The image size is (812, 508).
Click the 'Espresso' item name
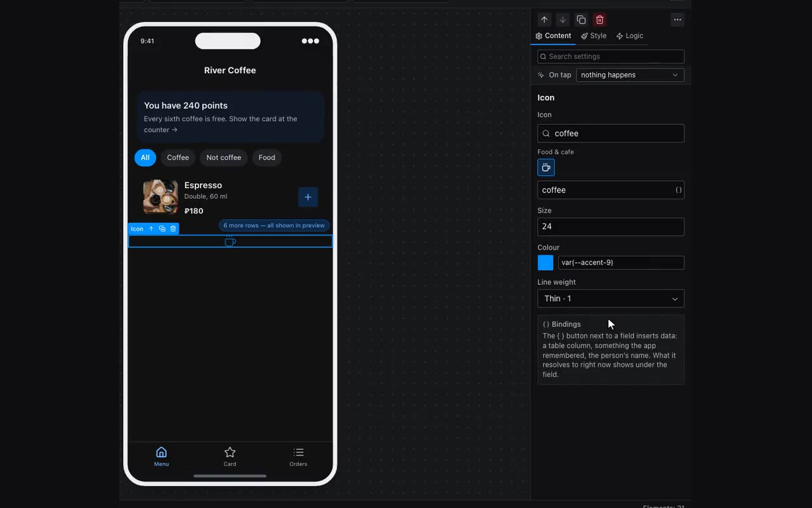point(203,185)
